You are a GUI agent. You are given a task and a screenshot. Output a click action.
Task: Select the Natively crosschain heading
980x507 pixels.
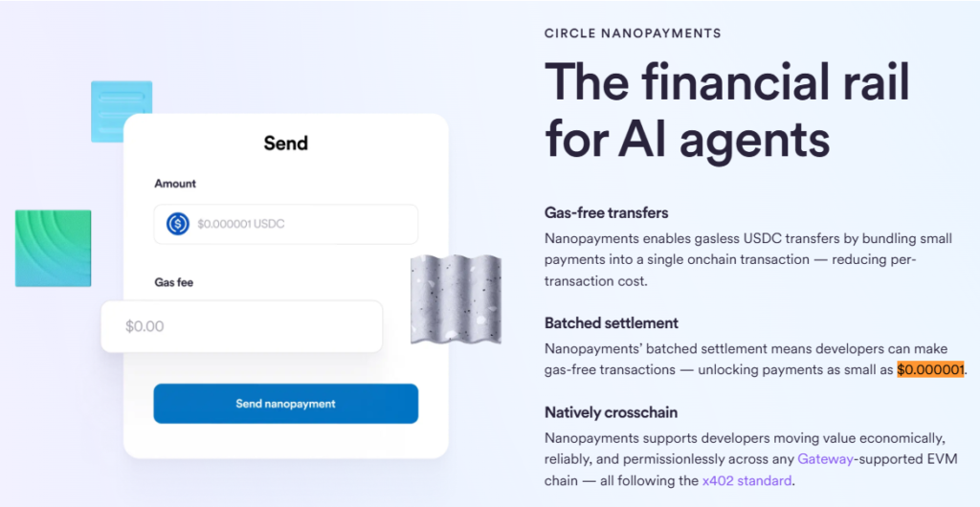[x=611, y=412]
